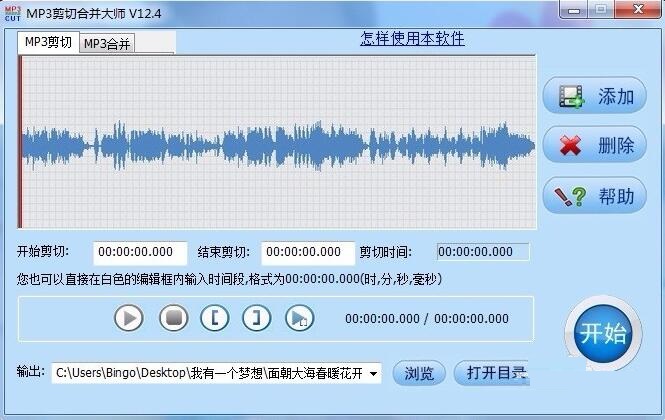Image resolution: width=665 pixels, height=420 pixels.
Task: Set cut end point with right bracket button
Action: 257,318
